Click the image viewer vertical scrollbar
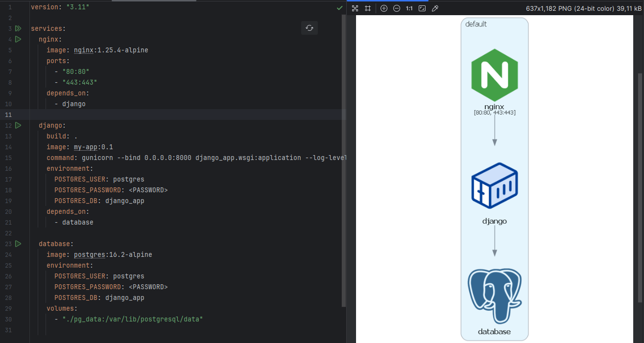644x343 pixels. 641,188
